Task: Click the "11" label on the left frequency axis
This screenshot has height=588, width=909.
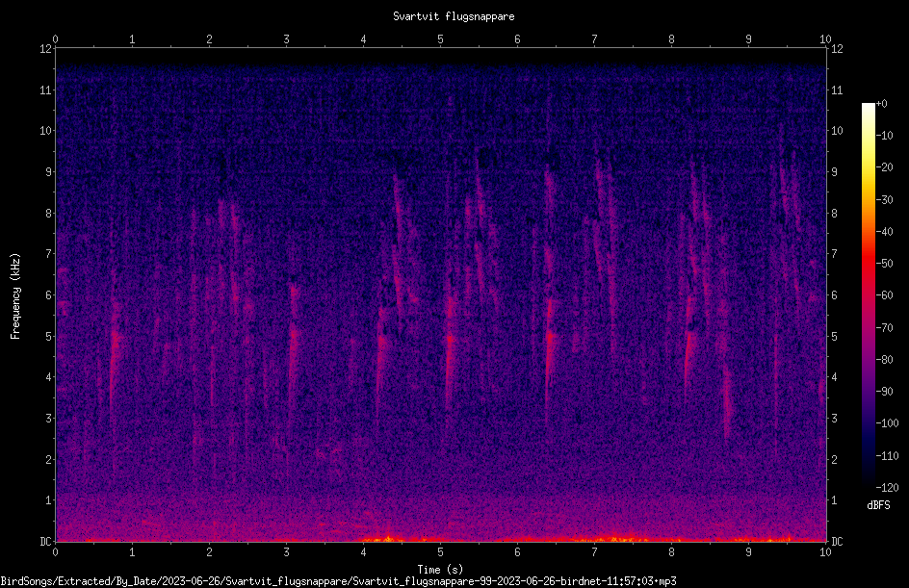Action: (45, 89)
